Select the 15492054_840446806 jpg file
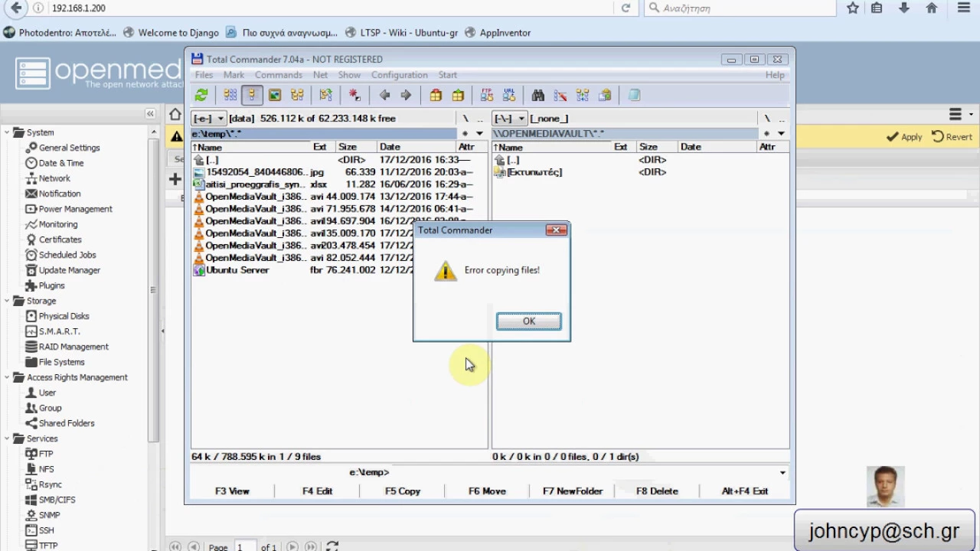The height and width of the screenshot is (551, 980). tap(339, 172)
